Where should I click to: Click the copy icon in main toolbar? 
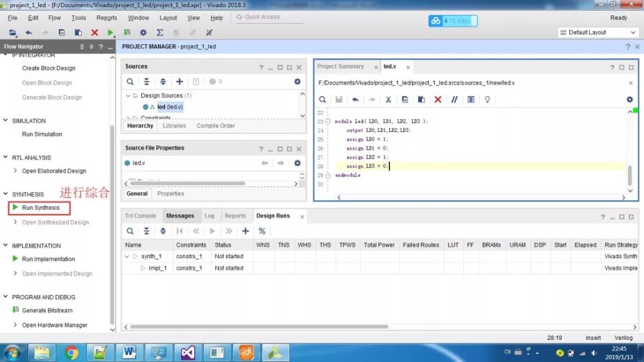[61, 32]
